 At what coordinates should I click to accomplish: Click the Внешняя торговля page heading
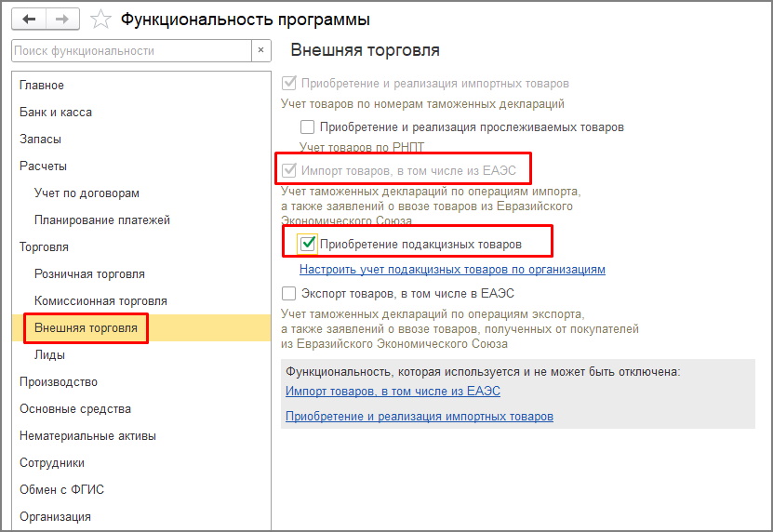[x=365, y=50]
